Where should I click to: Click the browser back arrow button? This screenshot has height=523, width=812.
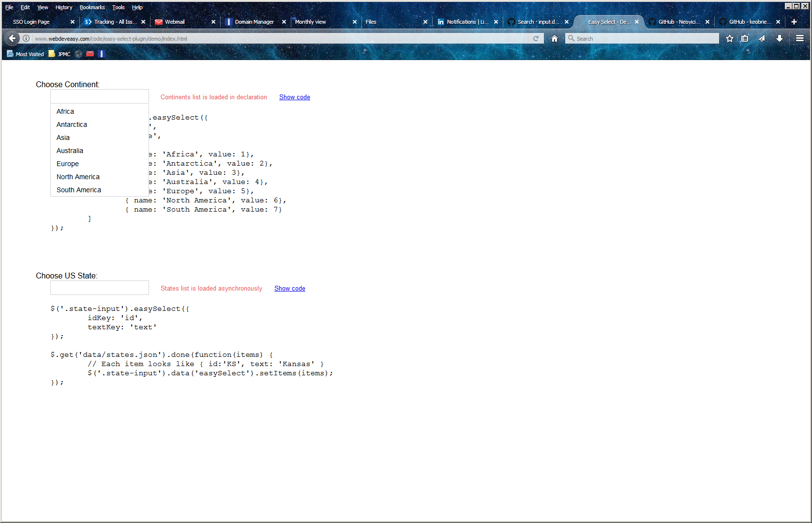coord(13,38)
